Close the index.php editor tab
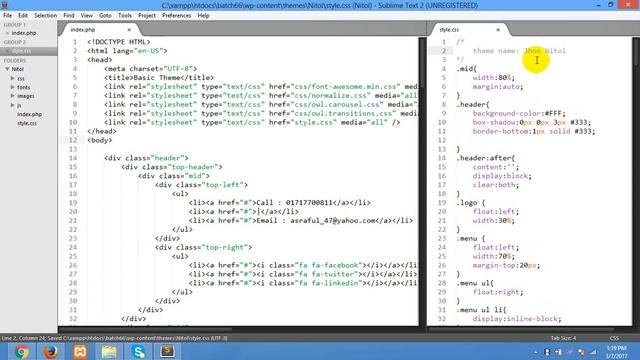The image size is (640, 360). 129,30
